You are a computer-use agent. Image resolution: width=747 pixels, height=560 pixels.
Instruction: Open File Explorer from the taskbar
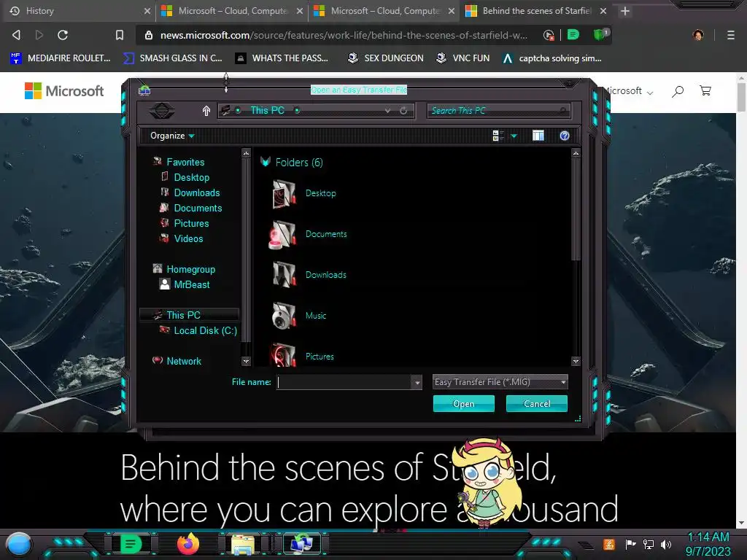coord(243,545)
